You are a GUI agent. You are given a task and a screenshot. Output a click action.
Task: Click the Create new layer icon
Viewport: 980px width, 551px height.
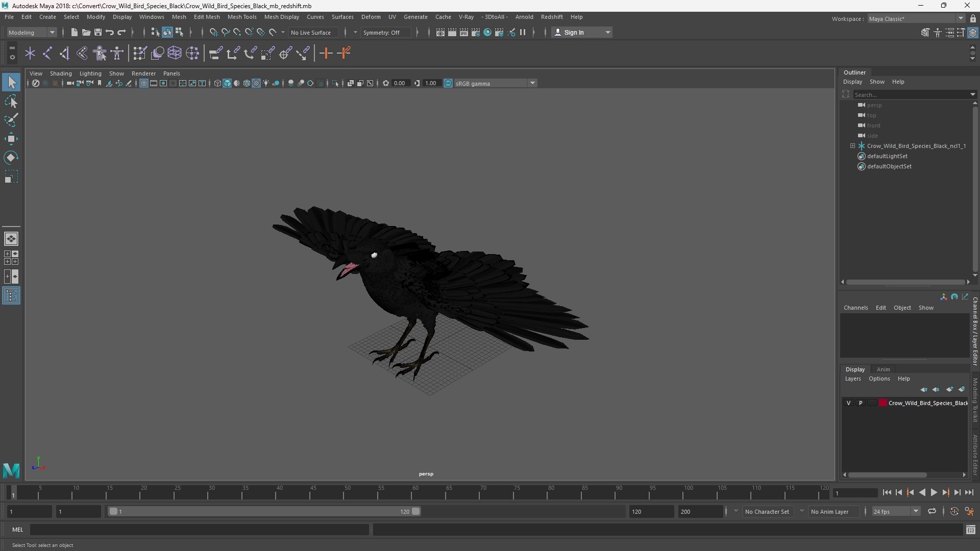[x=949, y=389]
